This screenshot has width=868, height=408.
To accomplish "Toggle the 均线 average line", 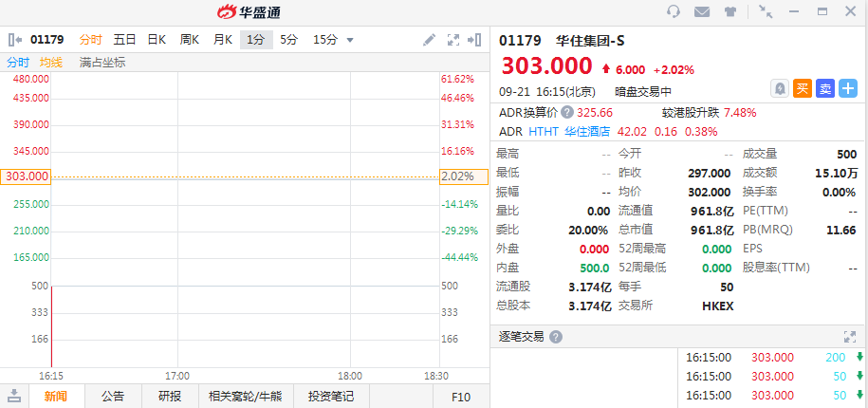I will (51, 63).
